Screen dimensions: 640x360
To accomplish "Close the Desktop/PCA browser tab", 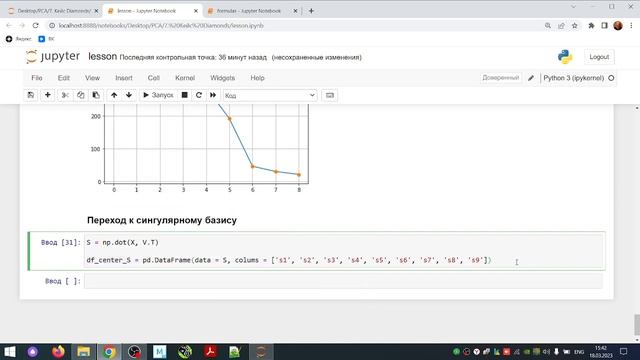I will point(96,11).
